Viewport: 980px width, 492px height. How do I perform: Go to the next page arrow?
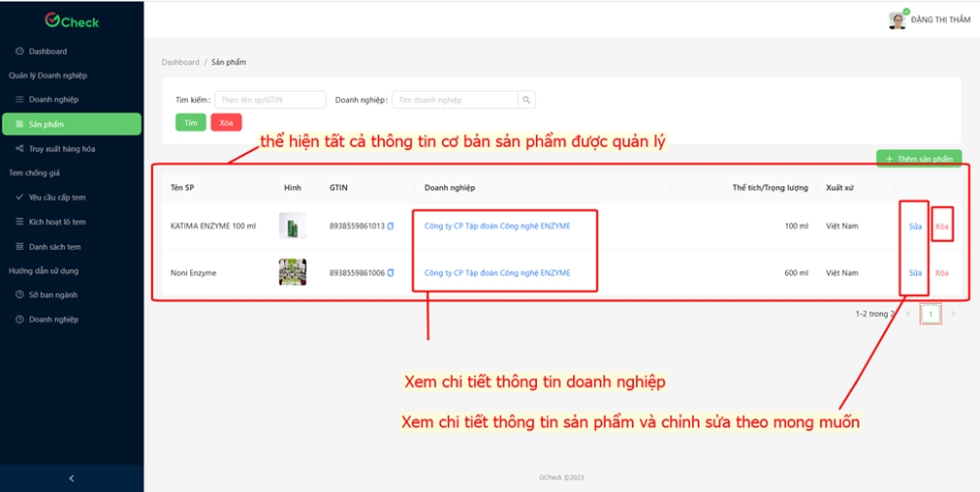[x=954, y=314]
